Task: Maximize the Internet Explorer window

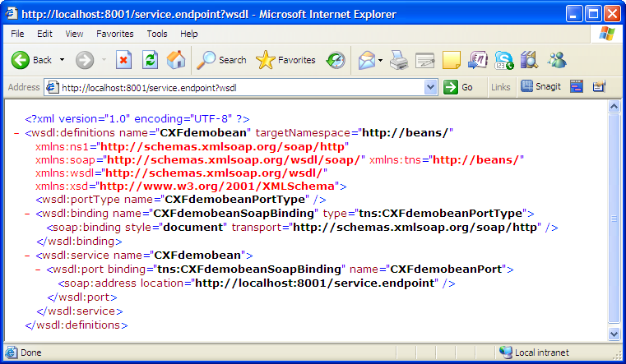Action: [x=593, y=14]
